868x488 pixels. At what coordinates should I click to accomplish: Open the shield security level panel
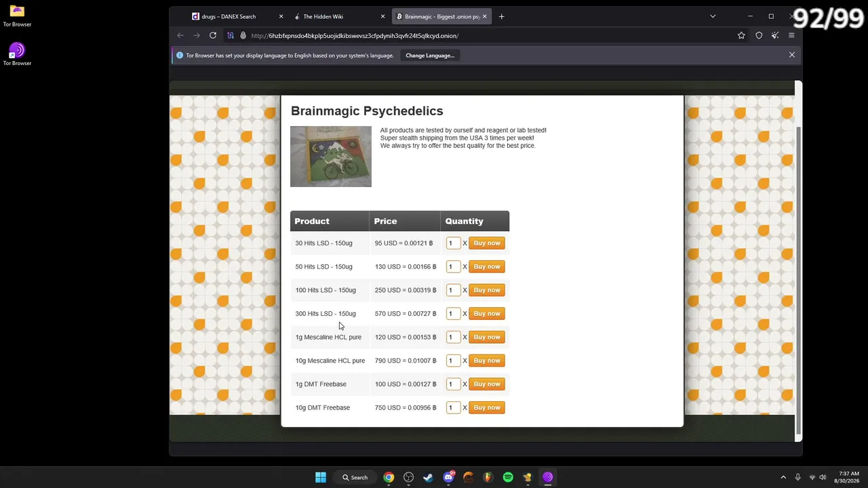pyautogui.click(x=759, y=35)
